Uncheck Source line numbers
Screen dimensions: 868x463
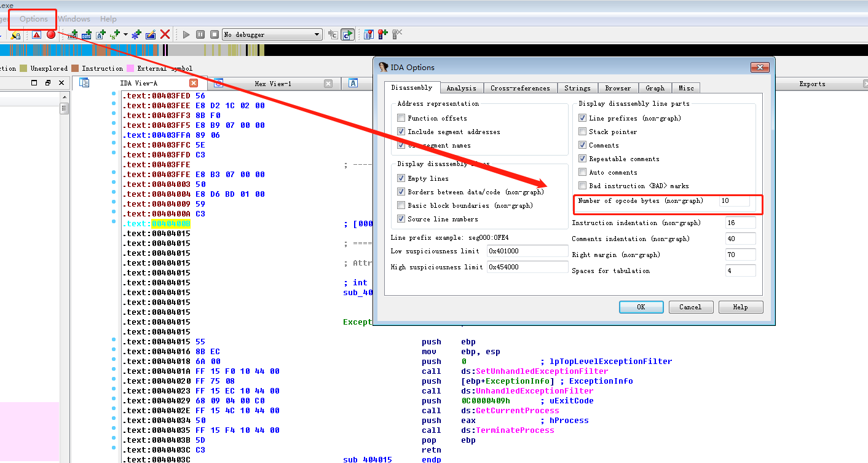click(x=401, y=219)
